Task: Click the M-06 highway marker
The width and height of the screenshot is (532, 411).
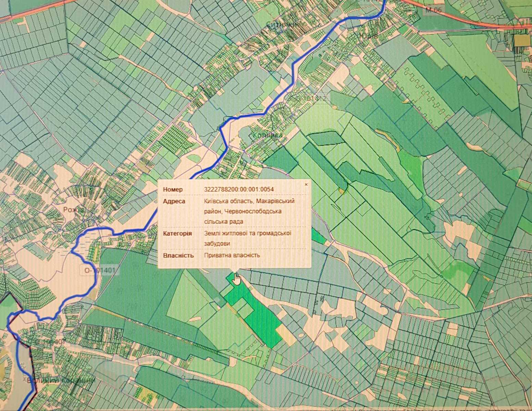Action: (433, 10)
